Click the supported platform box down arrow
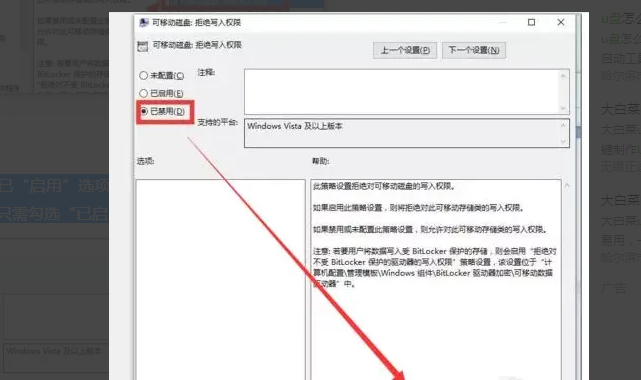 tap(563, 141)
